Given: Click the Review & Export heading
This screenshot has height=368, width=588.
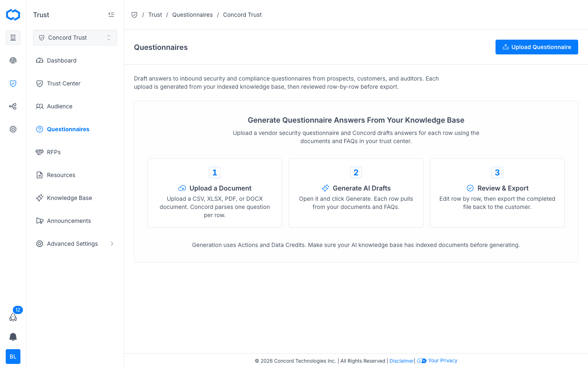Looking at the screenshot, I should (x=503, y=188).
